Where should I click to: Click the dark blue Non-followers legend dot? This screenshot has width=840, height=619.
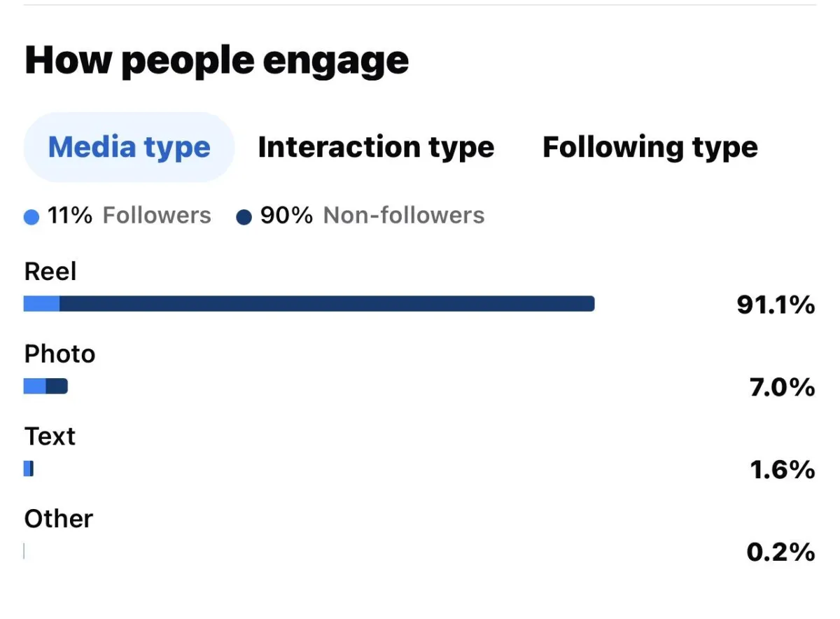point(244,217)
